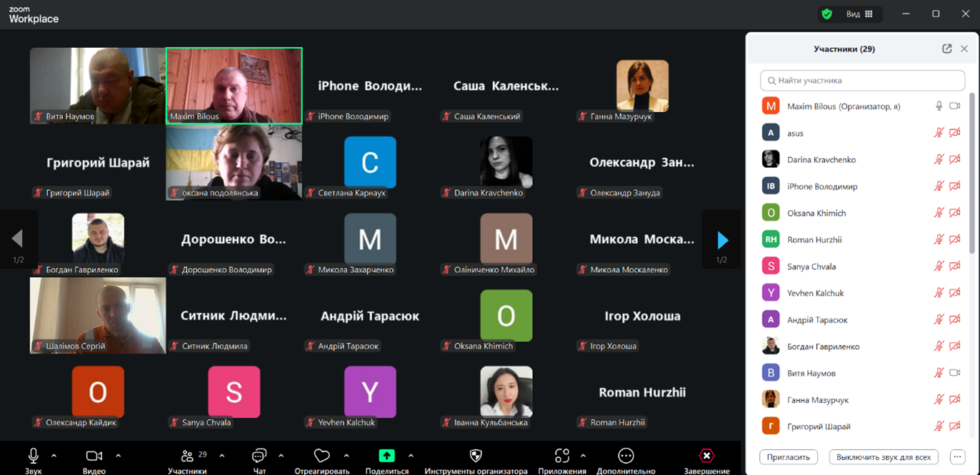
Task: Go to previous gallery page arrow
Action: click(x=18, y=239)
